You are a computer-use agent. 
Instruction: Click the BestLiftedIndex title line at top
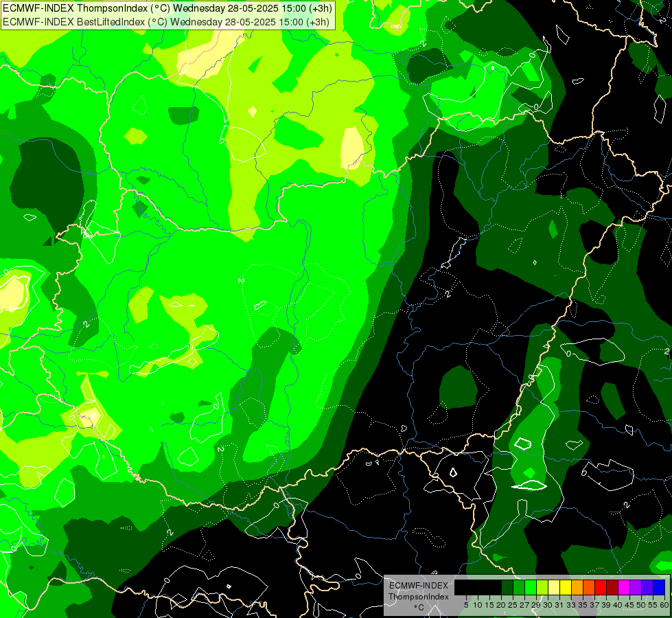[166, 21]
